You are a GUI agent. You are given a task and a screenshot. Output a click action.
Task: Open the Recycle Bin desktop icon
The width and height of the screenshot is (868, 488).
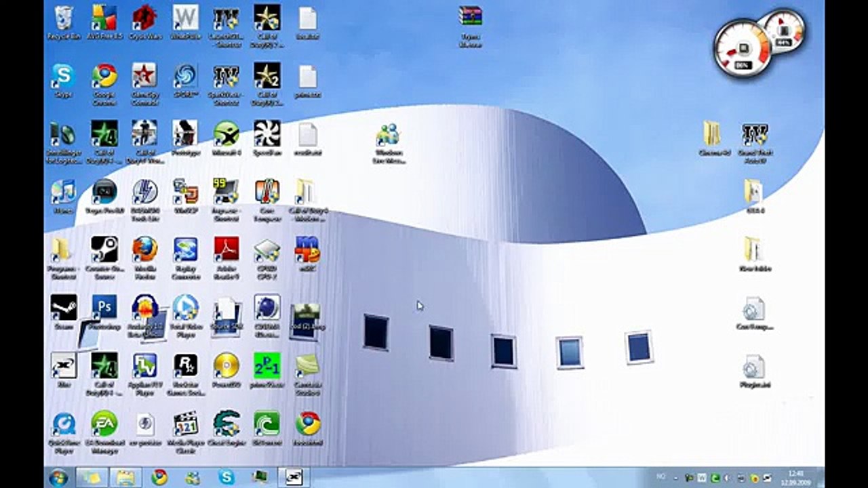pyautogui.click(x=63, y=23)
